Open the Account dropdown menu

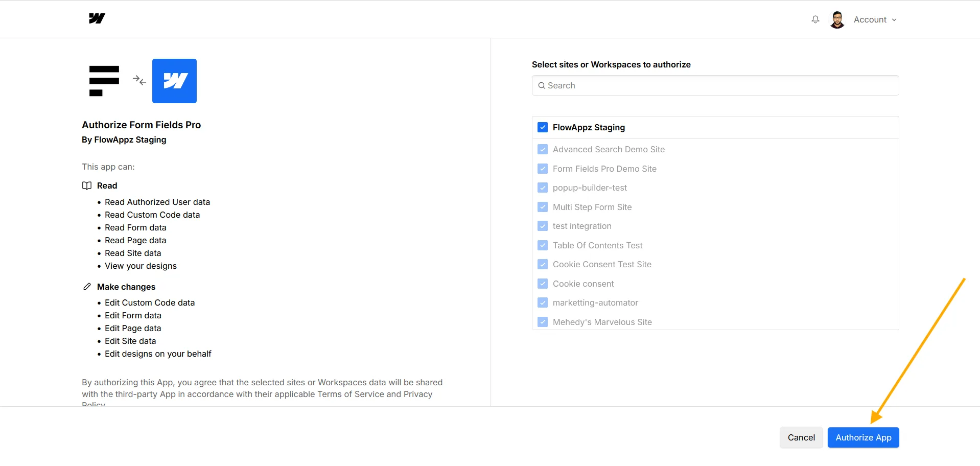tap(875, 19)
